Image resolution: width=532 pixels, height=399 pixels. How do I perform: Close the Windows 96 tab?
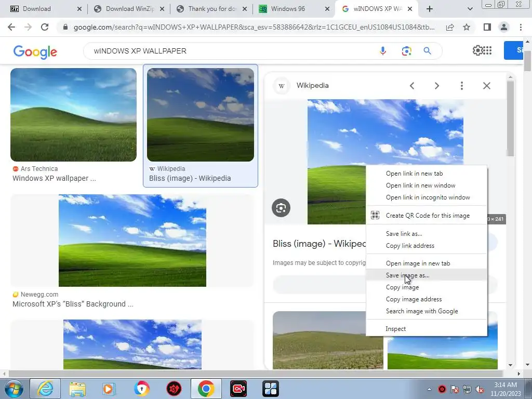327,9
